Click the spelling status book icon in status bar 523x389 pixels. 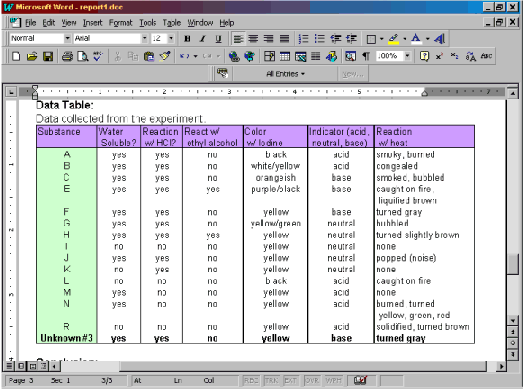(360, 380)
